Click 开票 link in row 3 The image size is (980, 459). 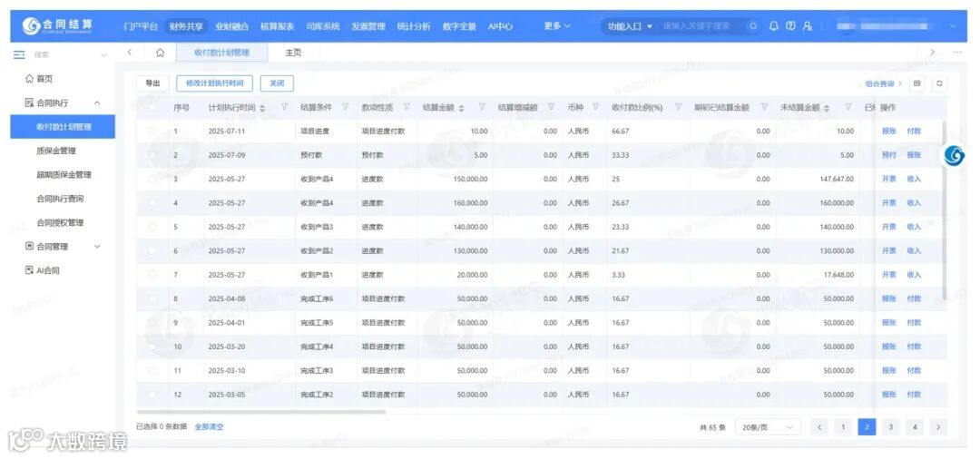888,180
